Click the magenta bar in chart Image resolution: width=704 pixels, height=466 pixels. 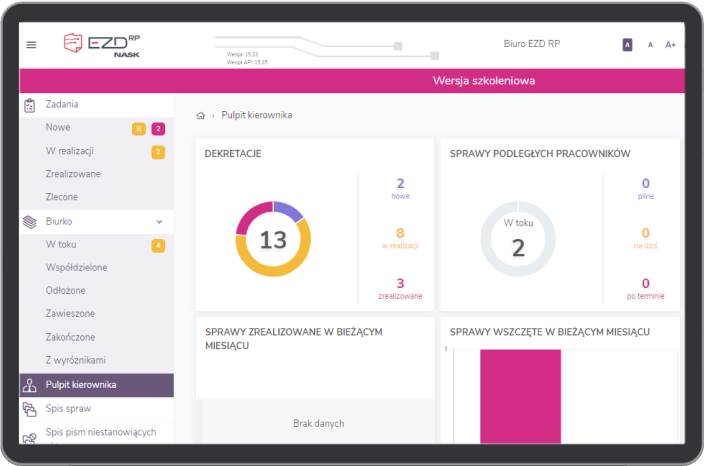(520, 396)
